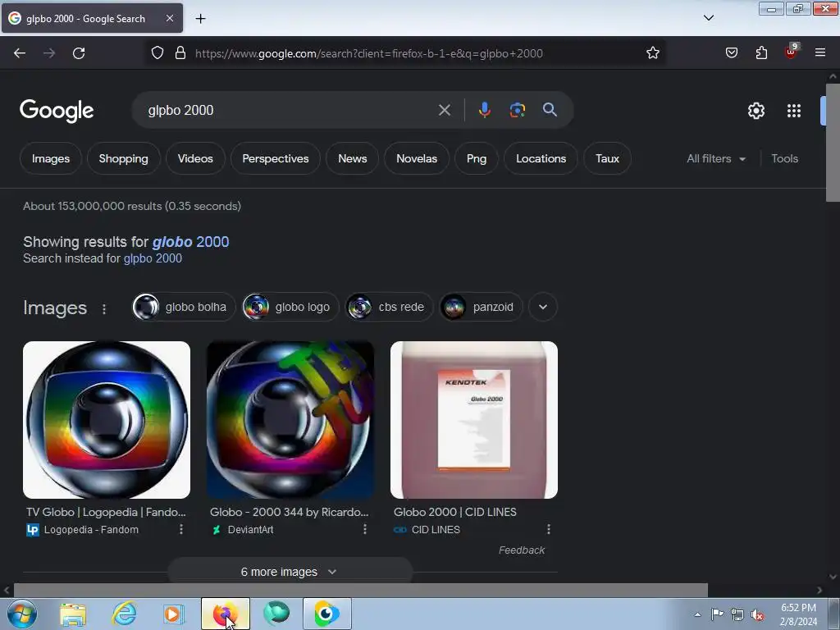Select the Novelas filter chip
Image resolution: width=840 pixels, height=630 pixels.
click(416, 158)
